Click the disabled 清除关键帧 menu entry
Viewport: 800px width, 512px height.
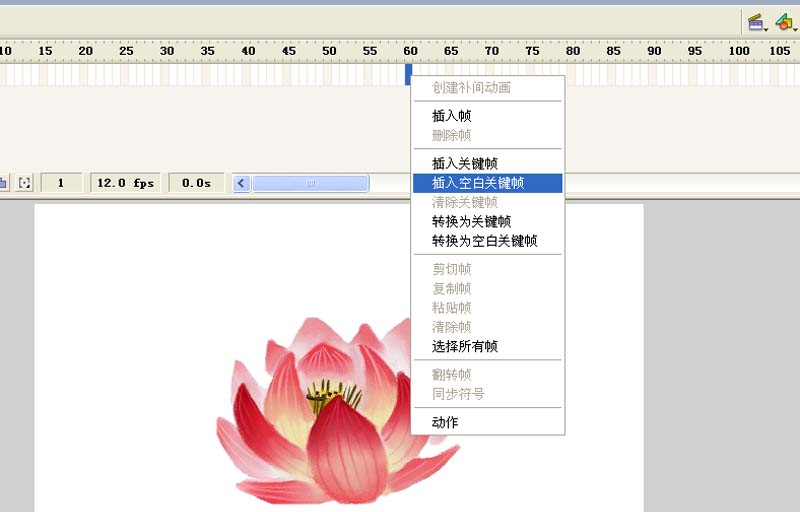pos(487,202)
